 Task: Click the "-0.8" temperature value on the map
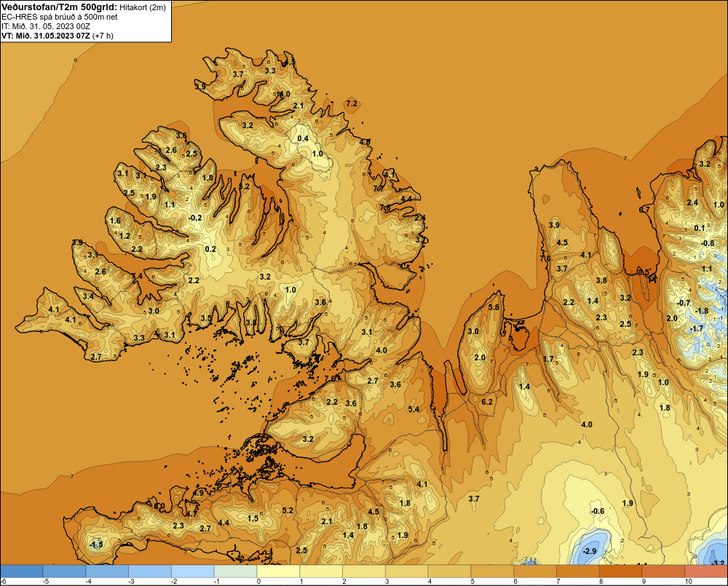click(708, 243)
